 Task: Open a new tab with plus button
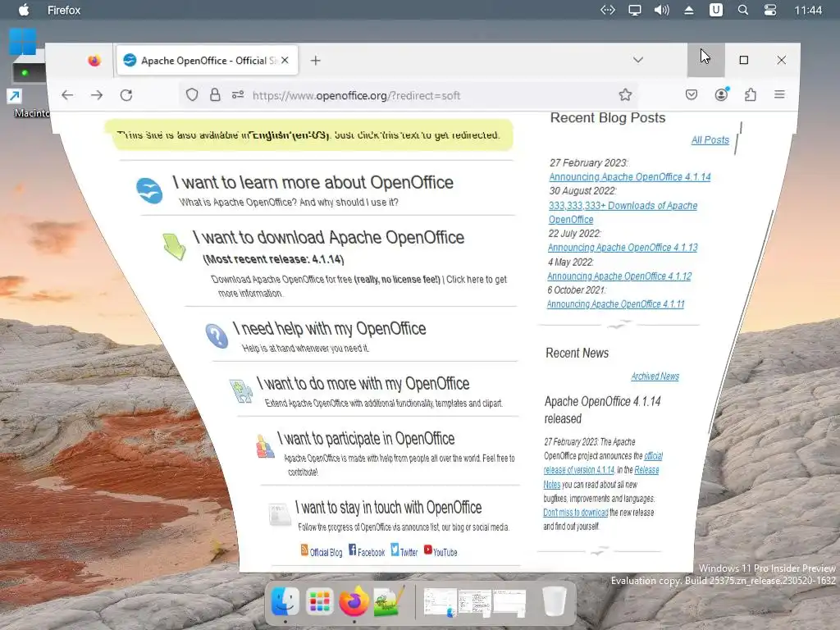pos(316,61)
